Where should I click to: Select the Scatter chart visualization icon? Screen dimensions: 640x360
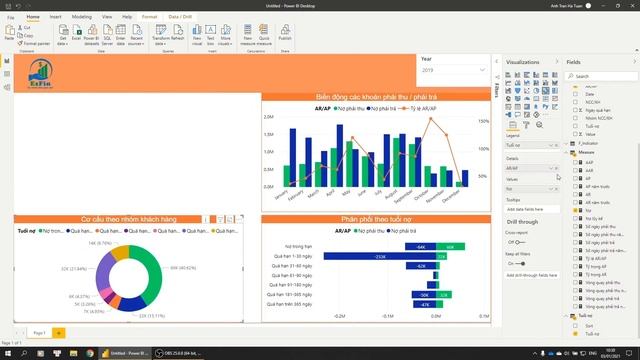click(x=527, y=91)
